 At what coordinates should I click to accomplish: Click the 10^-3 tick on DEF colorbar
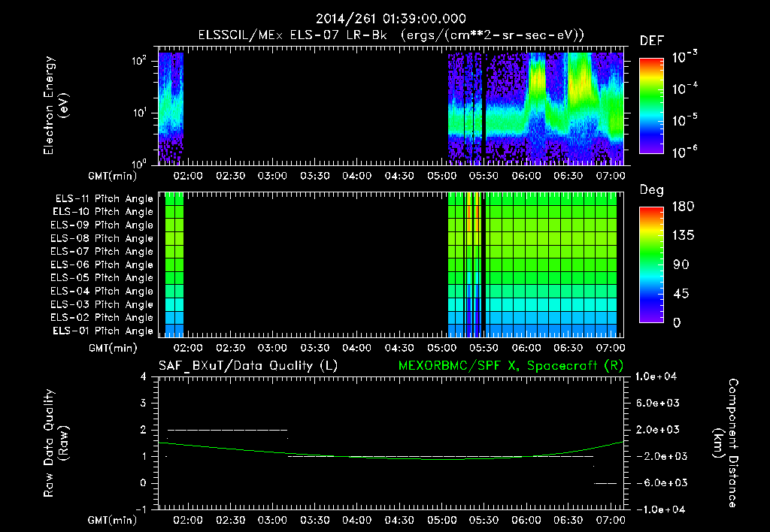[x=684, y=57]
